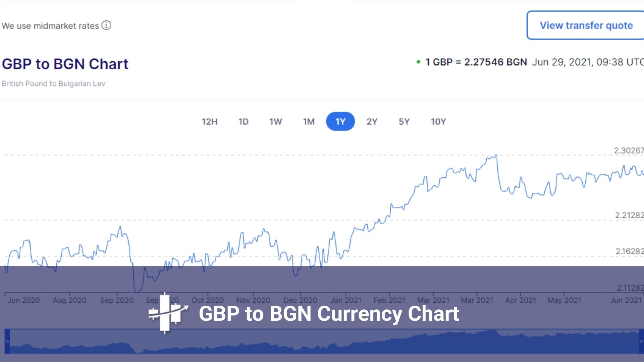Select the 1W time range
Screen dimensions: 644x362
[276, 122]
